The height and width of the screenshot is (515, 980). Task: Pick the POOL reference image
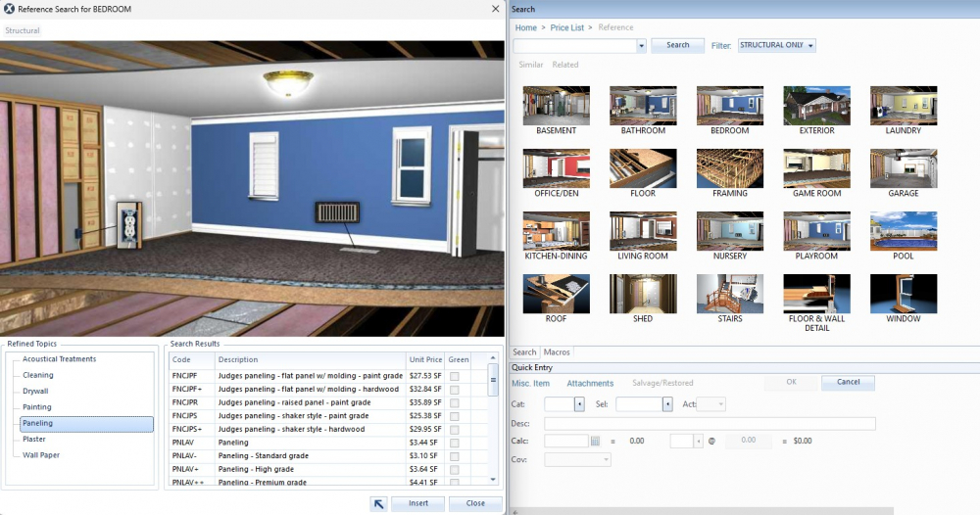pyautogui.click(x=903, y=231)
